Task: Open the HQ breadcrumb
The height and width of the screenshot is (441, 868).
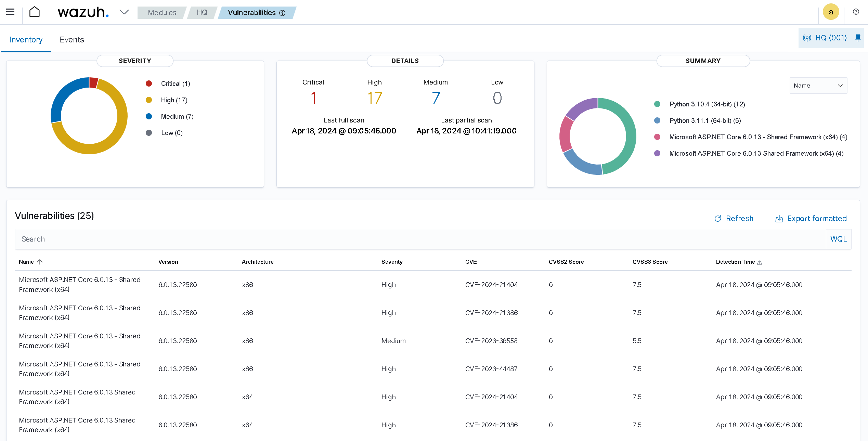Action: pos(202,13)
